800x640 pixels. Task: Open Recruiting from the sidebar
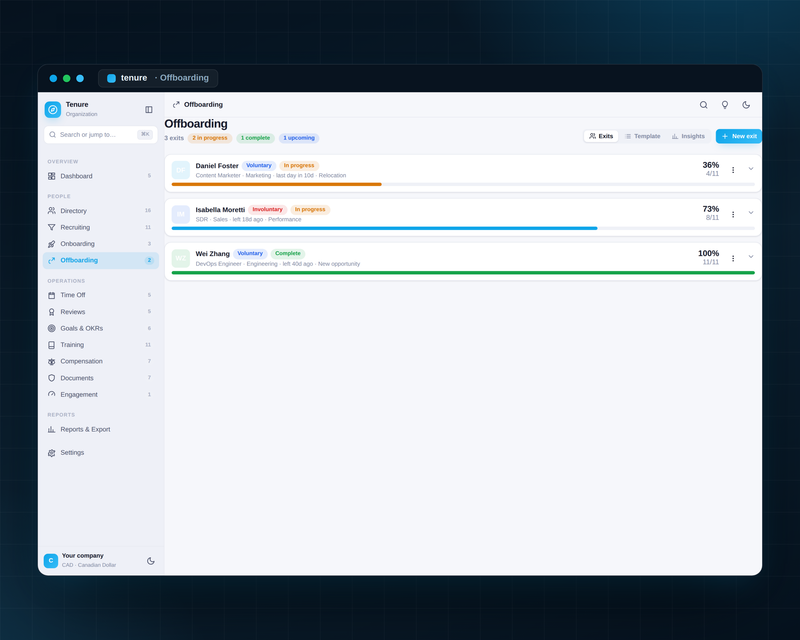tap(101, 227)
